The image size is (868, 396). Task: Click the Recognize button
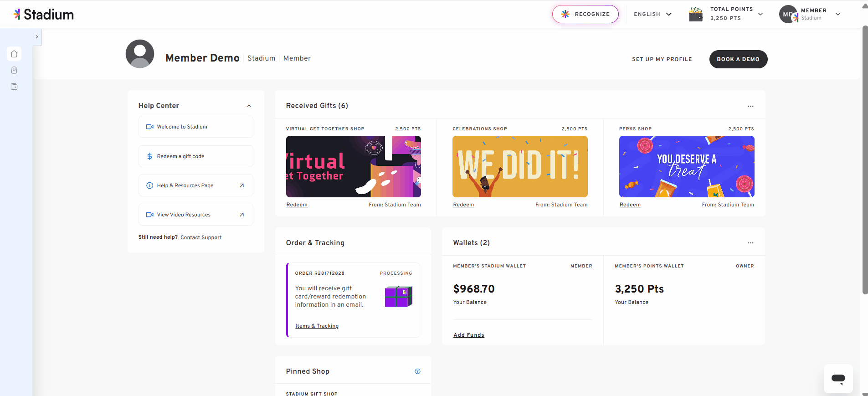[586, 14]
